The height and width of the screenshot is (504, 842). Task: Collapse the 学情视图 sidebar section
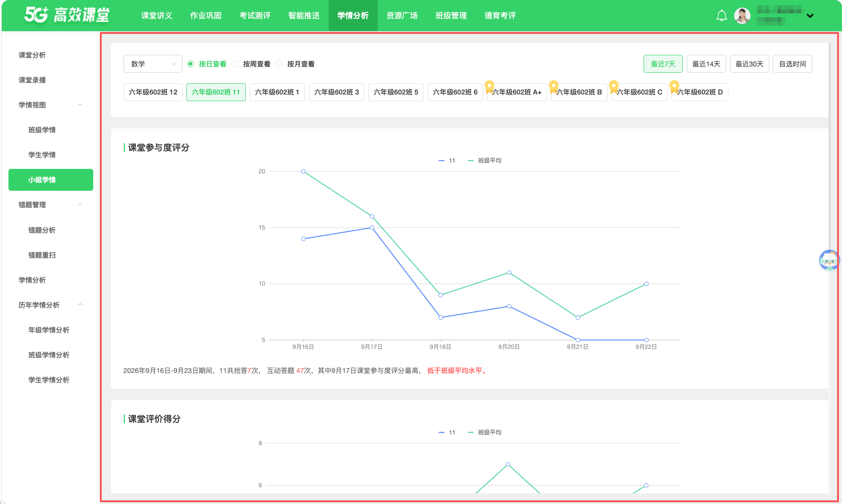click(x=80, y=105)
